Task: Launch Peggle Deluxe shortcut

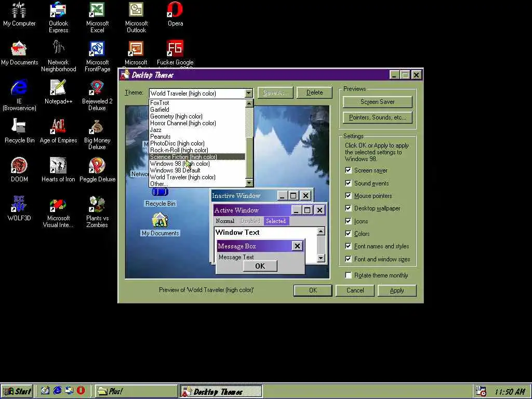Action: [x=97, y=170]
